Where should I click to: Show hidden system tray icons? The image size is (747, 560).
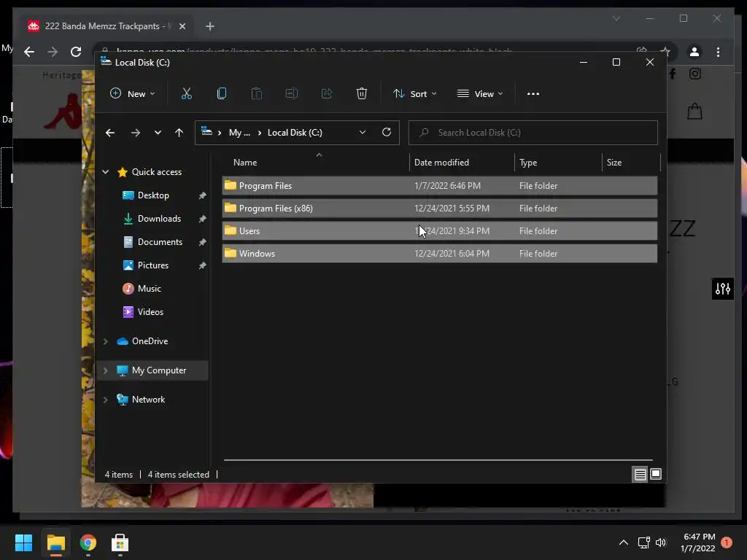coord(623,542)
